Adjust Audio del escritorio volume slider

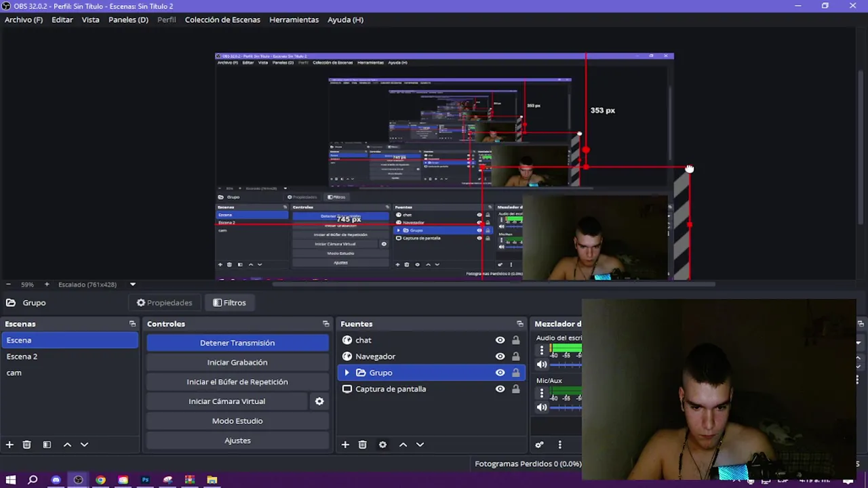(x=566, y=365)
